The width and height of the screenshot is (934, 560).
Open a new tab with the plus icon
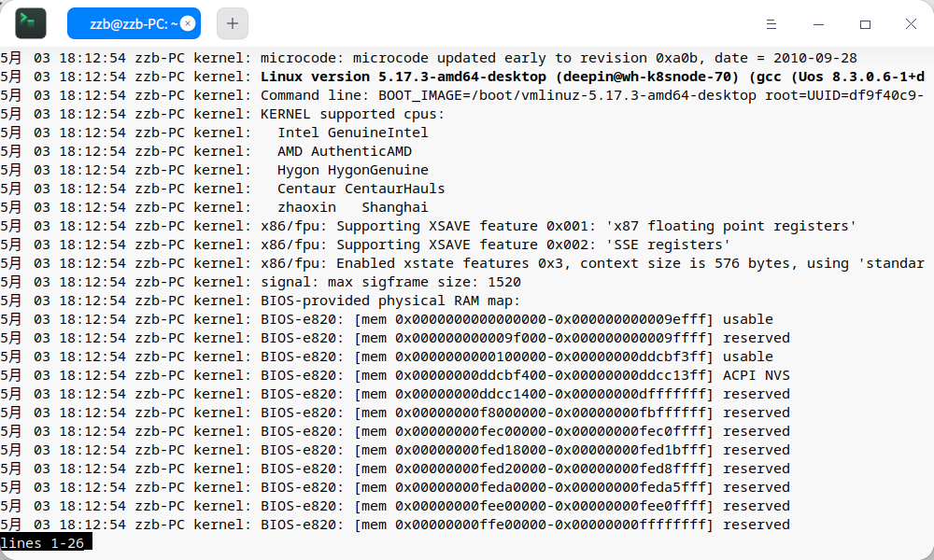coord(232,23)
